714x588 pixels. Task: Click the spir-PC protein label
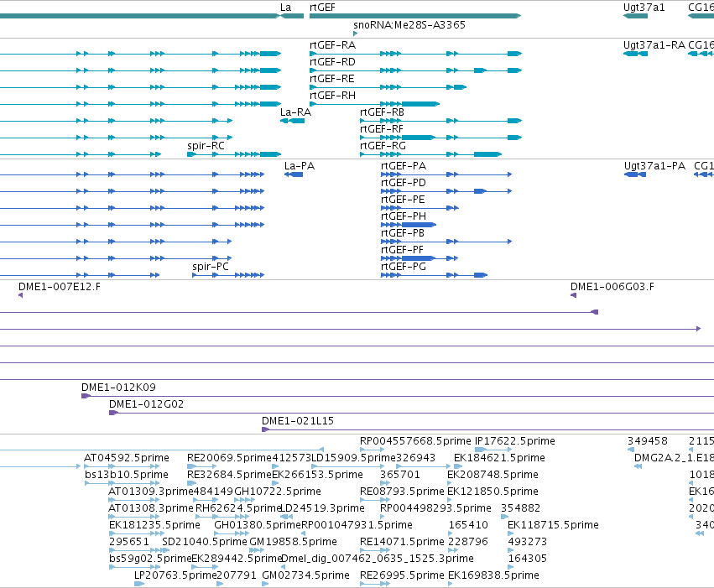[x=211, y=267]
